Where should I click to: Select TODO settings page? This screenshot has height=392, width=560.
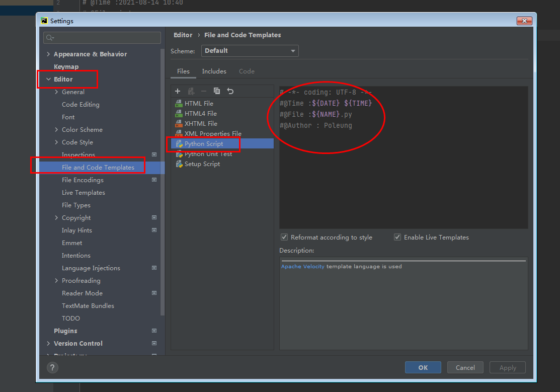[x=71, y=319]
